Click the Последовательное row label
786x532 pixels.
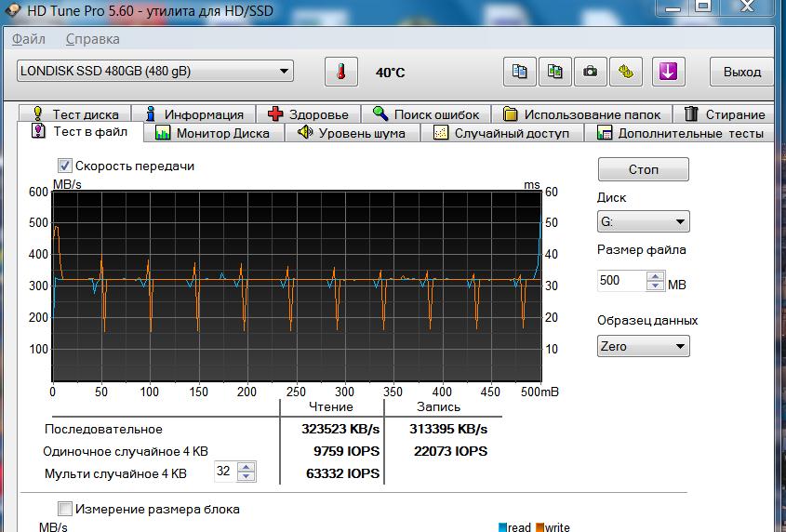103,429
